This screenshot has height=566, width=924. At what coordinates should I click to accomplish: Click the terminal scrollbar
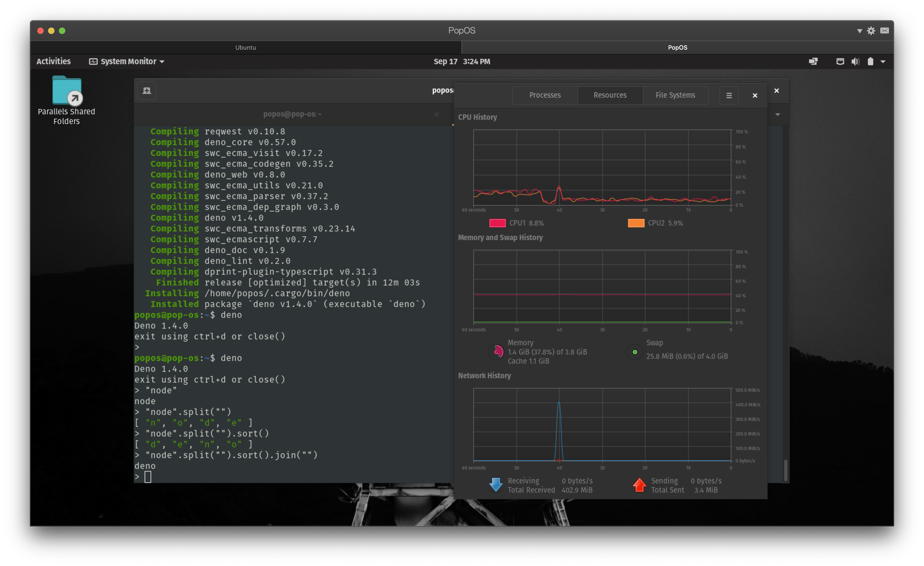point(786,470)
